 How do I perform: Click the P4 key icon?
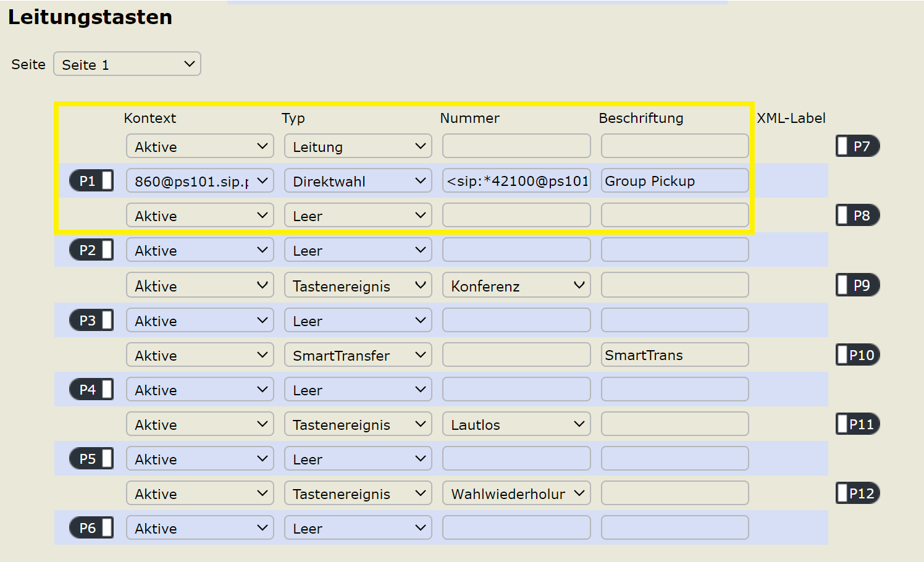click(91, 389)
